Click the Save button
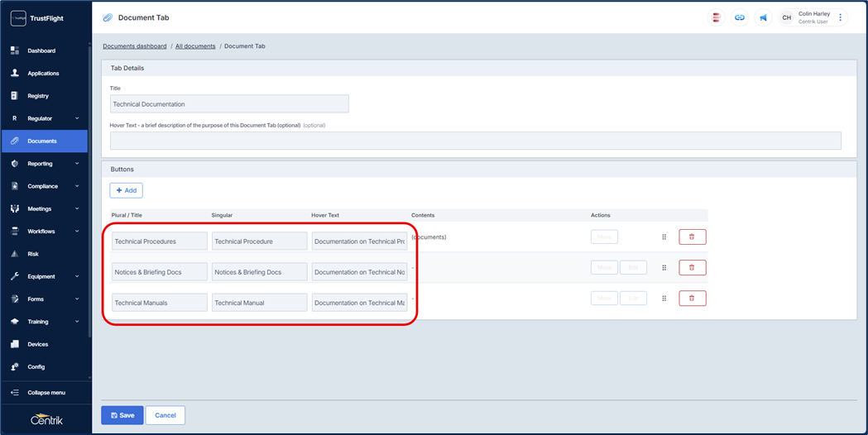 pyautogui.click(x=122, y=415)
